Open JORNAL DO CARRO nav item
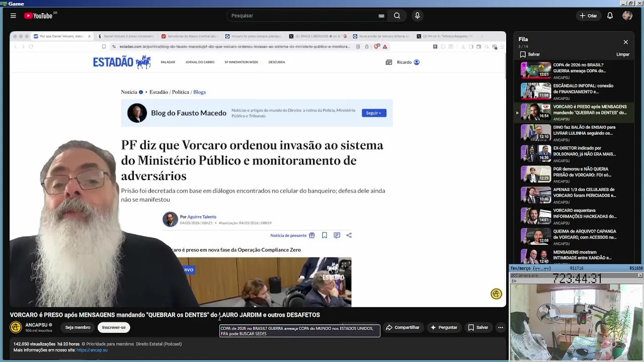Screen dimensions: 644x362 [200, 62]
